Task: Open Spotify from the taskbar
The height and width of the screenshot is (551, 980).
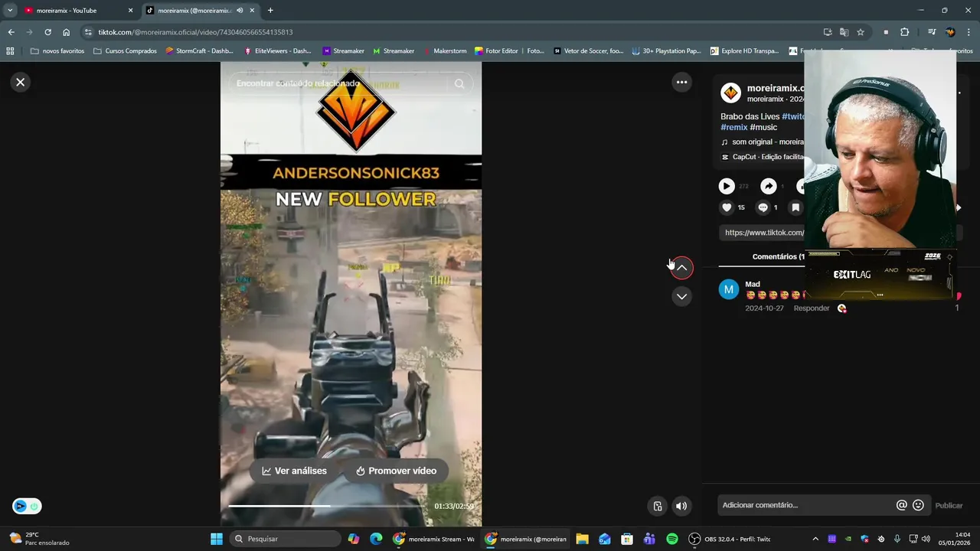Action: tap(671, 539)
